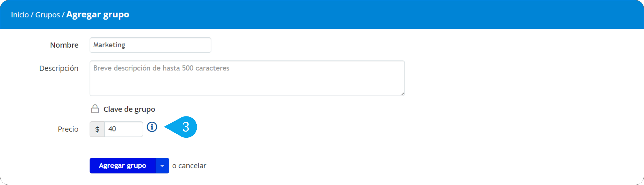Click the numbered 3 callout marker

coord(181,127)
